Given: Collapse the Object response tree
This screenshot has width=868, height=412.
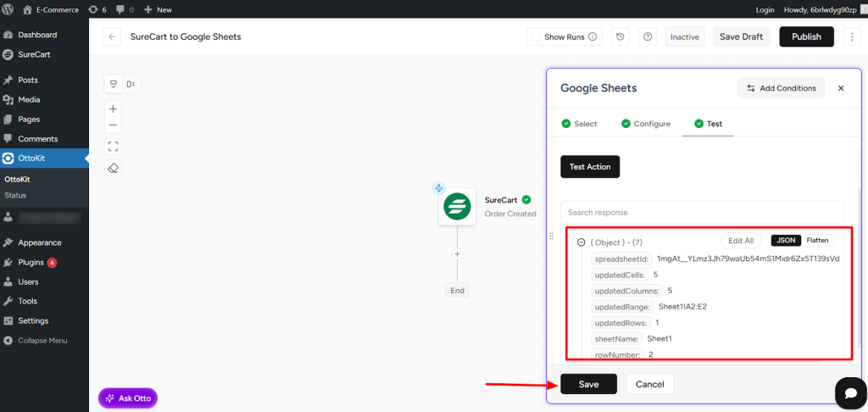Looking at the screenshot, I should (x=581, y=242).
